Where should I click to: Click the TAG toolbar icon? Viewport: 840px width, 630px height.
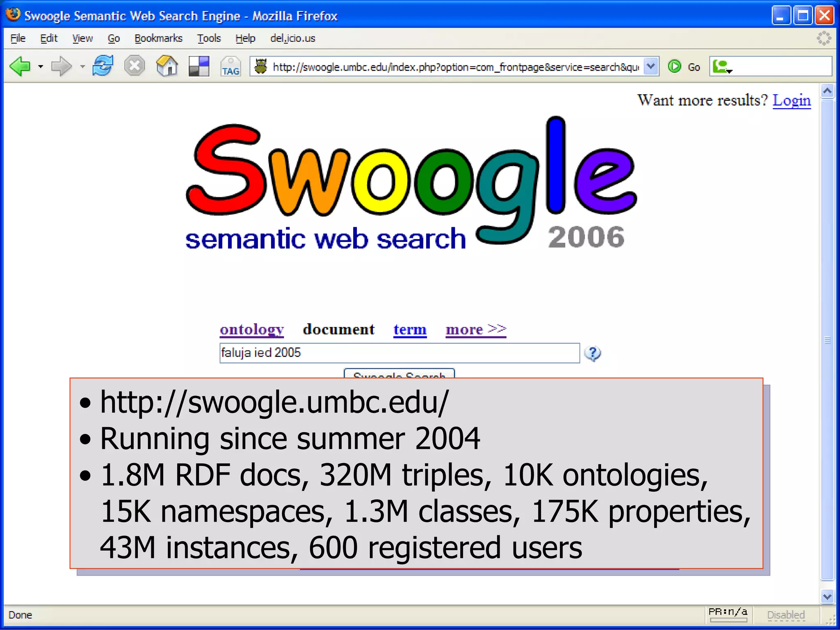tap(231, 66)
